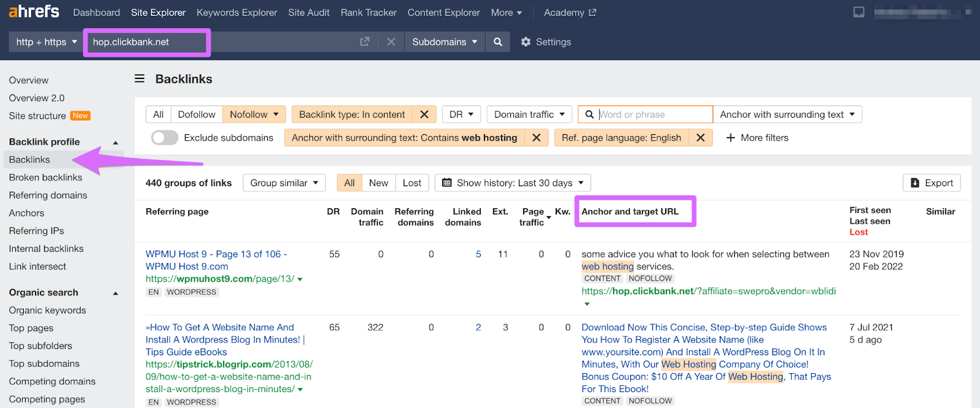980x408 pixels.
Task: Open Domain traffic filter dropdown
Action: pos(529,115)
